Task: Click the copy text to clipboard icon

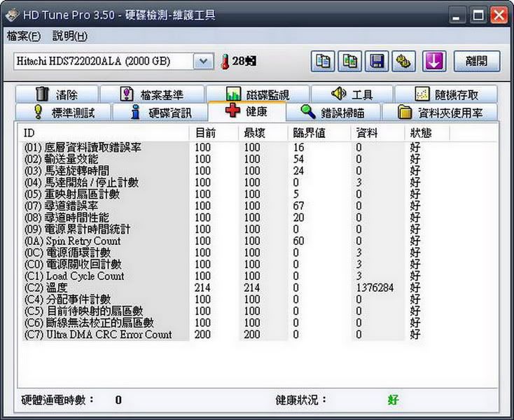Action: (322, 62)
